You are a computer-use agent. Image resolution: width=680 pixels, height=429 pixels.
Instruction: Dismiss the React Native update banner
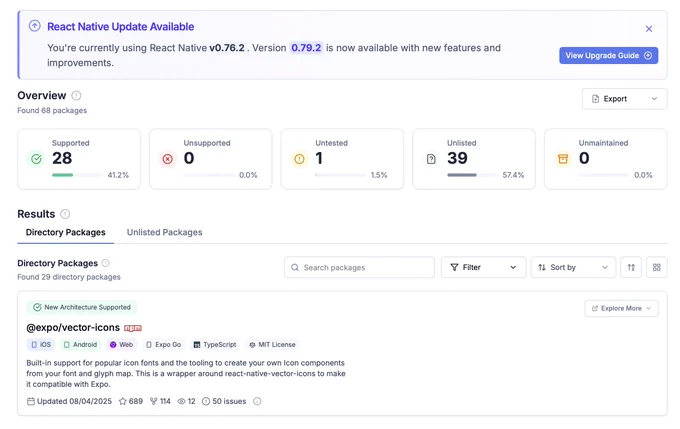pyautogui.click(x=649, y=29)
